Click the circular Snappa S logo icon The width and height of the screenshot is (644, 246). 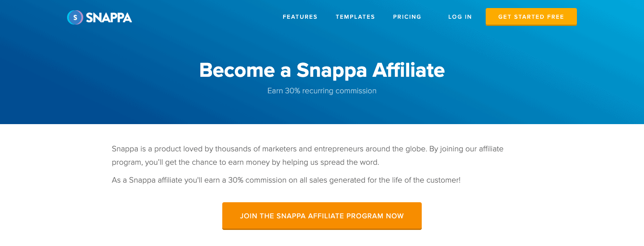coord(75,17)
